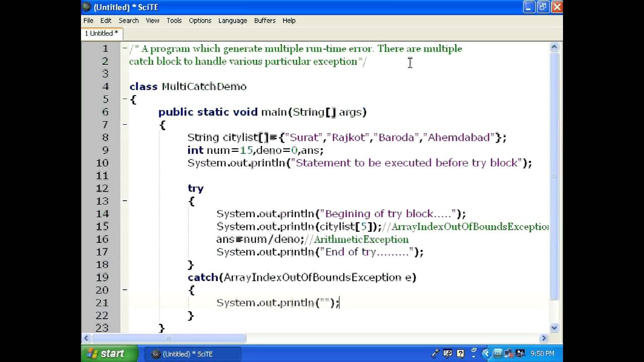Click the SciTE icon in the title bar
644x362 pixels.
87,7
